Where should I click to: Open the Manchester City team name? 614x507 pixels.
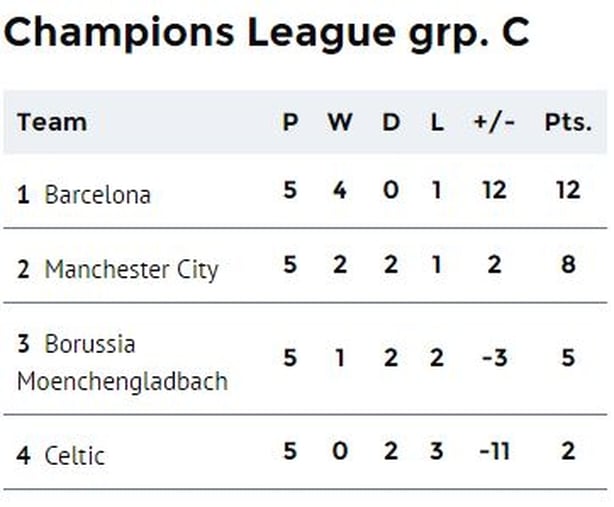pos(131,270)
